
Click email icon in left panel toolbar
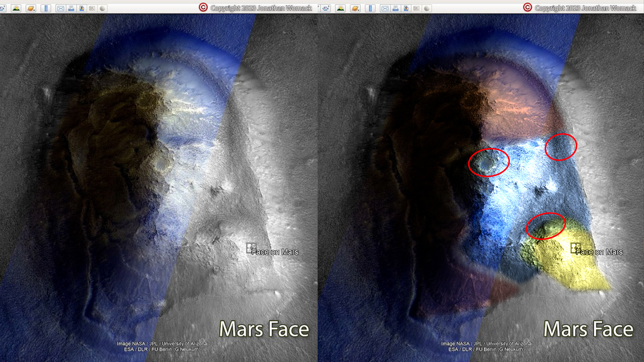60,8
